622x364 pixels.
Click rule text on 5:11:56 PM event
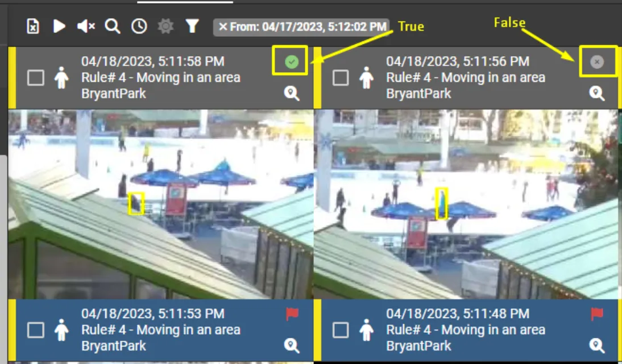(466, 77)
